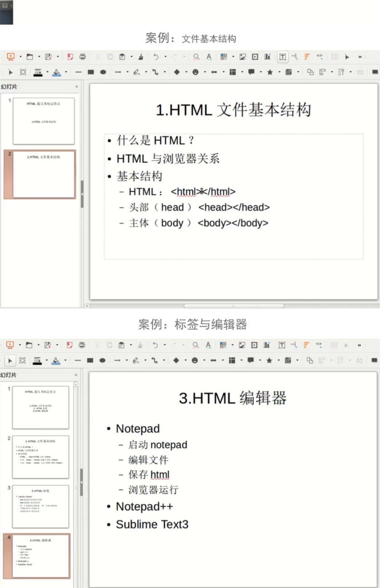Click the sub-item "浏览器运行"
Viewport: 380px width, 588px height.
click(x=153, y=490)
